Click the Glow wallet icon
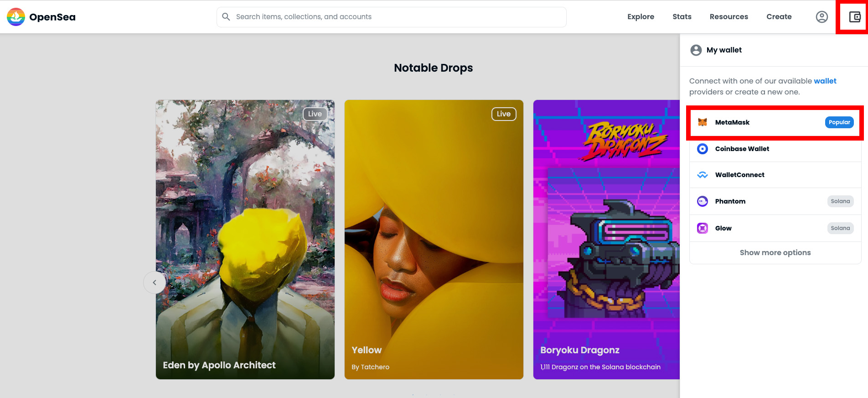Image resolution: width=868 pixels, height=398 pixels. pos(703,228)
